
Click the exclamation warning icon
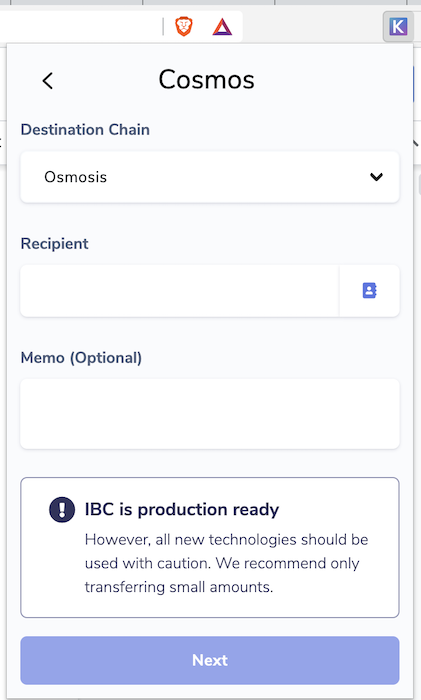(62, 509)
